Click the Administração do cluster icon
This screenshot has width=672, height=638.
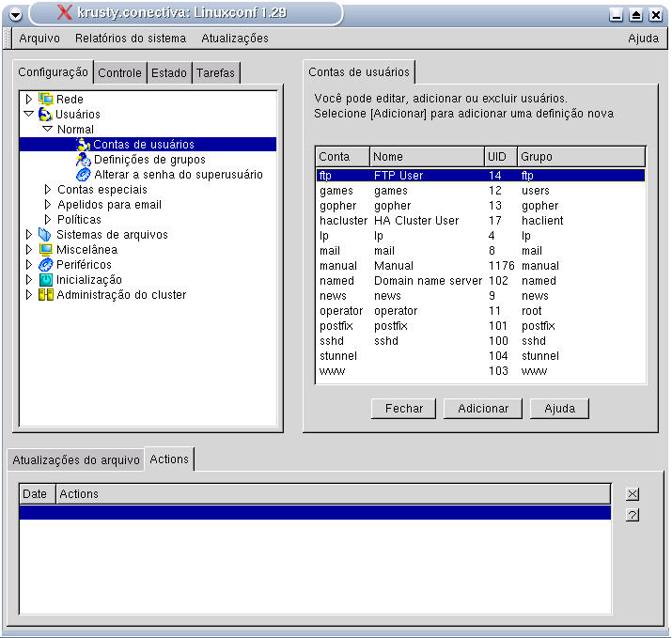(x=45, y=295)
